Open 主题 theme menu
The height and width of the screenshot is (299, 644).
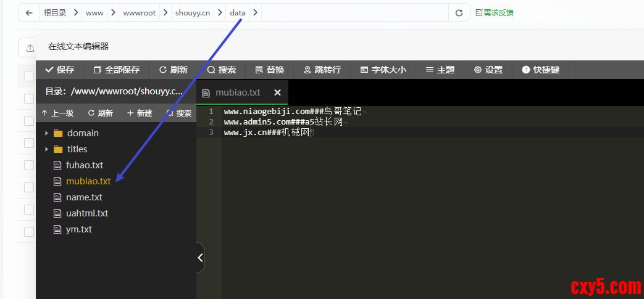[440, 70]
